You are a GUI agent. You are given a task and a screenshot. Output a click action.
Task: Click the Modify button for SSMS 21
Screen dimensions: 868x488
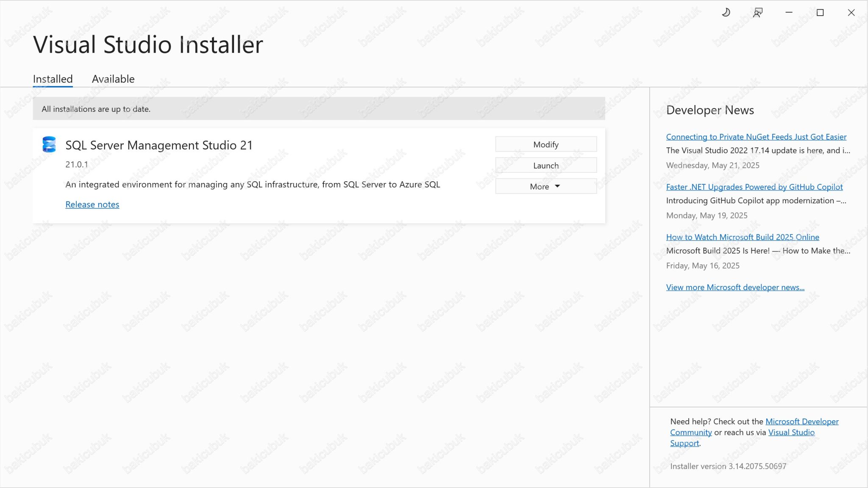(x=545, y=144)
